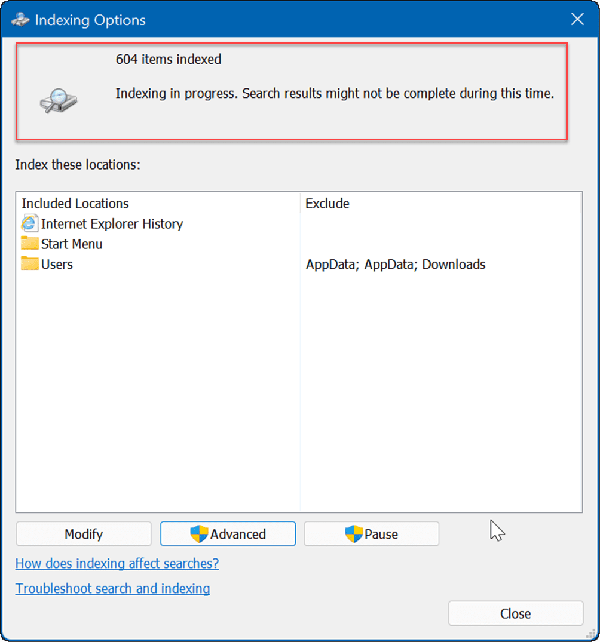600x642 pixels.
Task: Click the magnifier drive icon
Action: tap(53, 98)
